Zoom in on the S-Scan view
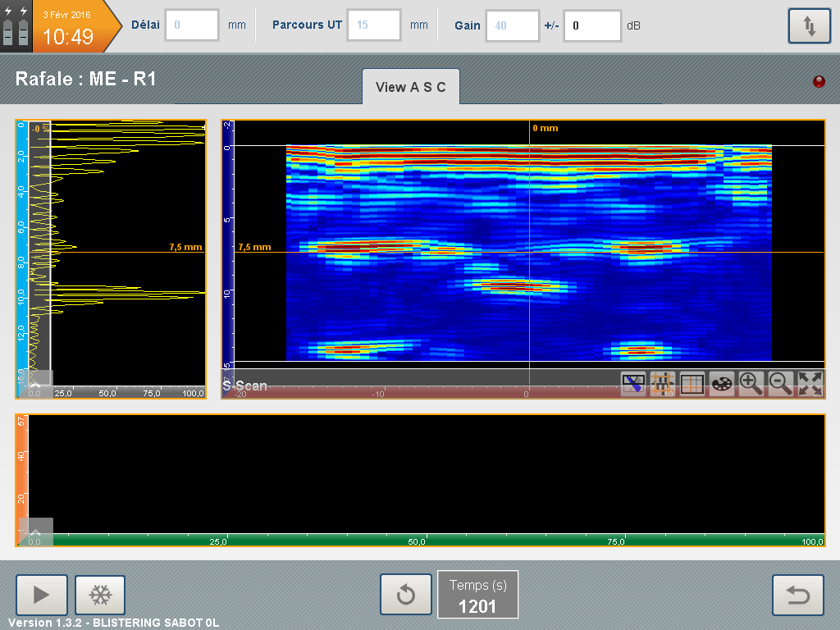840x630 pixels. [x=751, y=384]
